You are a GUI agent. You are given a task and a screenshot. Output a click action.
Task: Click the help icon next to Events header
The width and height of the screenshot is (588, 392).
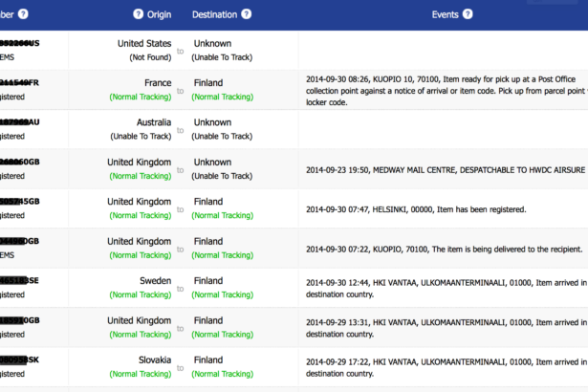coord(468,14)
